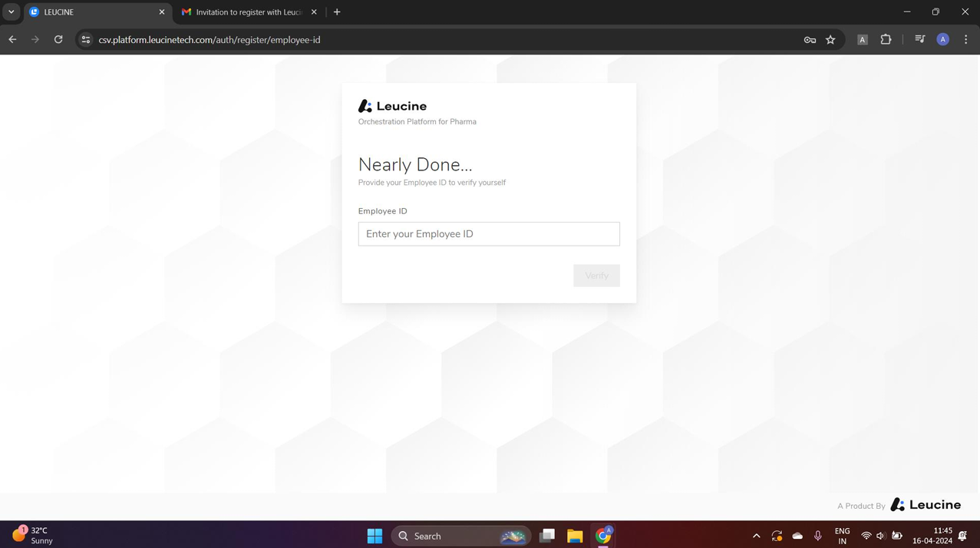The height and width of the screenshot is (548, 980).
Task: Open the saved passwords key icon
Action: 810,40
